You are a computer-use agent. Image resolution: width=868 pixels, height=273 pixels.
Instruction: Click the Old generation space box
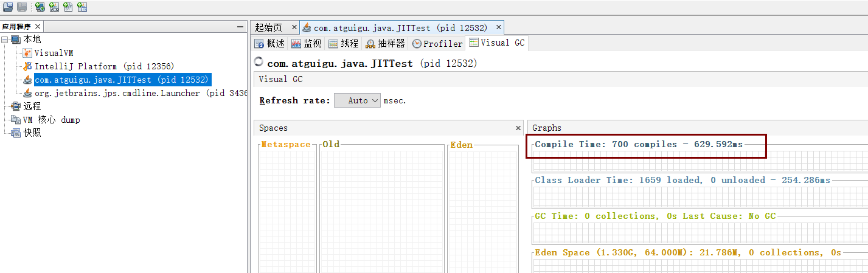point(383,210)
